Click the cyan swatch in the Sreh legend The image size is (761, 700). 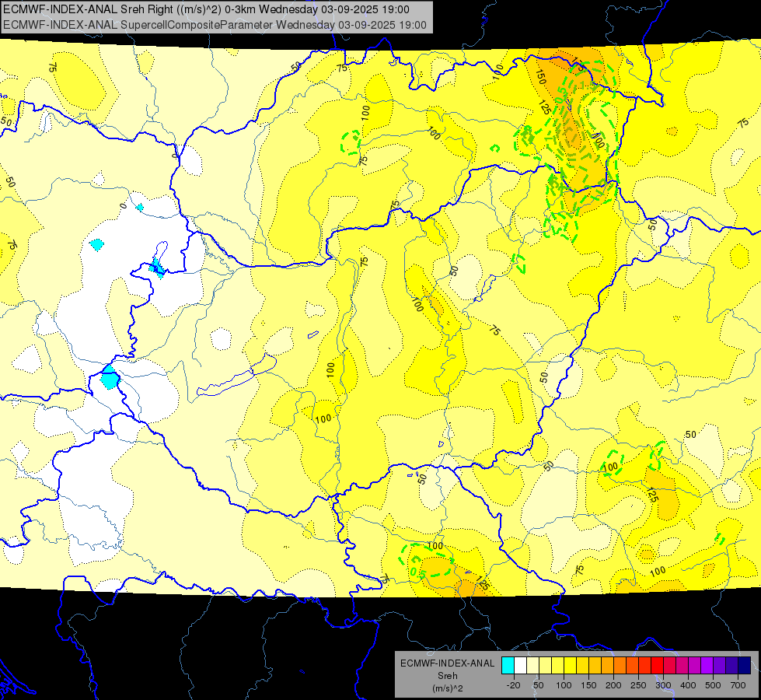click(508, 666)
